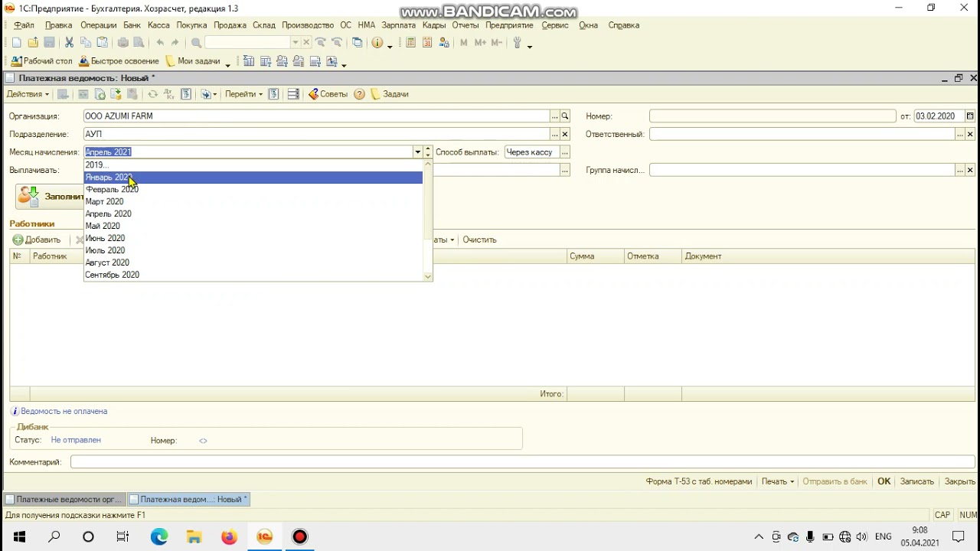Open Мои задачи list
Image resolution: width=980 pixels, height=551 pixels.
click(x=194, y=61)
